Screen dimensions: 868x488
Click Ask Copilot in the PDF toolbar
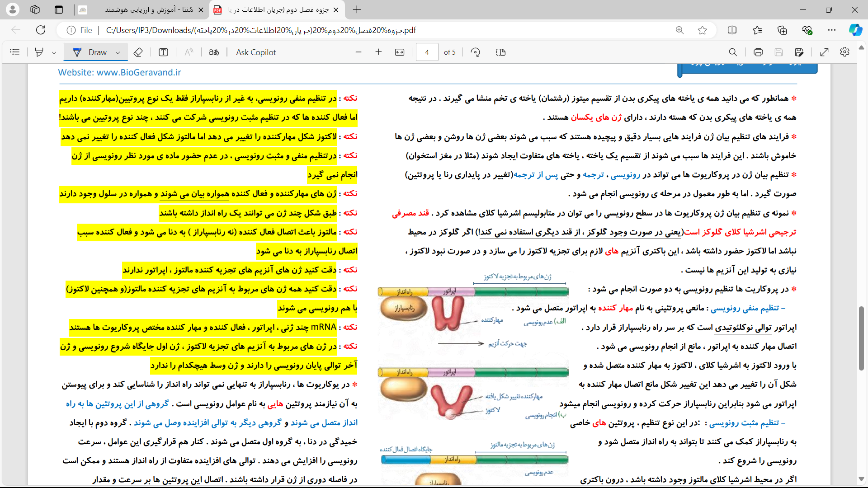(256, 52)
